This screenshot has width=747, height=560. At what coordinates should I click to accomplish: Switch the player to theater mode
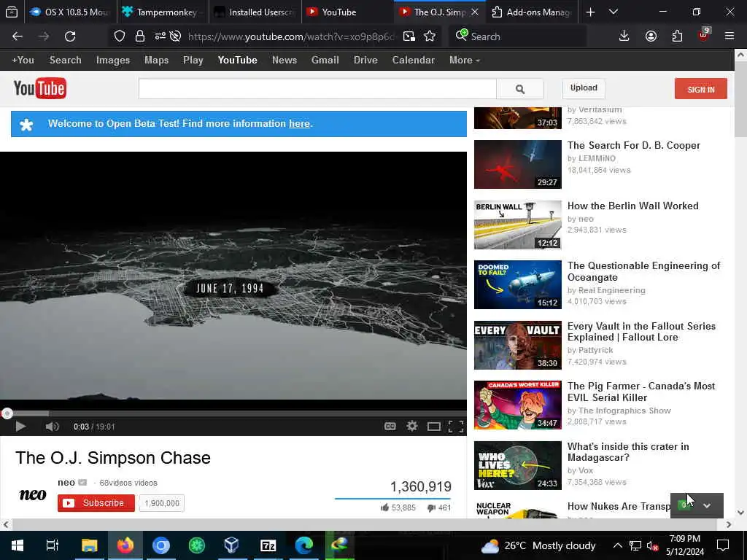pos(433,426)
